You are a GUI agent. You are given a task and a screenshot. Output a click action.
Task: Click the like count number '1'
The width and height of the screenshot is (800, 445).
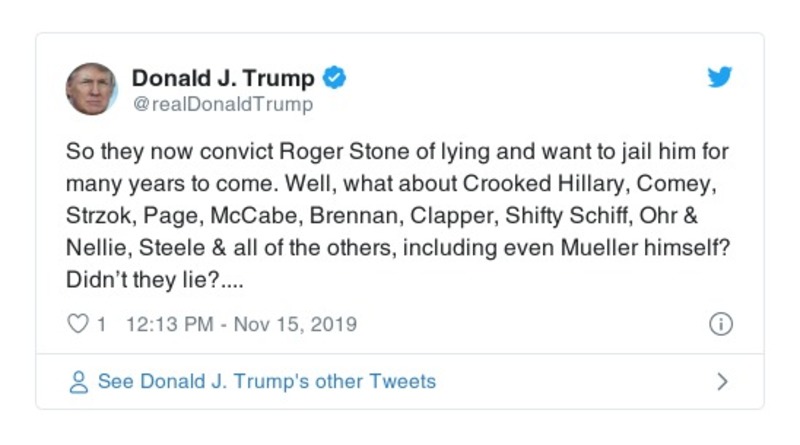[101, 324]
